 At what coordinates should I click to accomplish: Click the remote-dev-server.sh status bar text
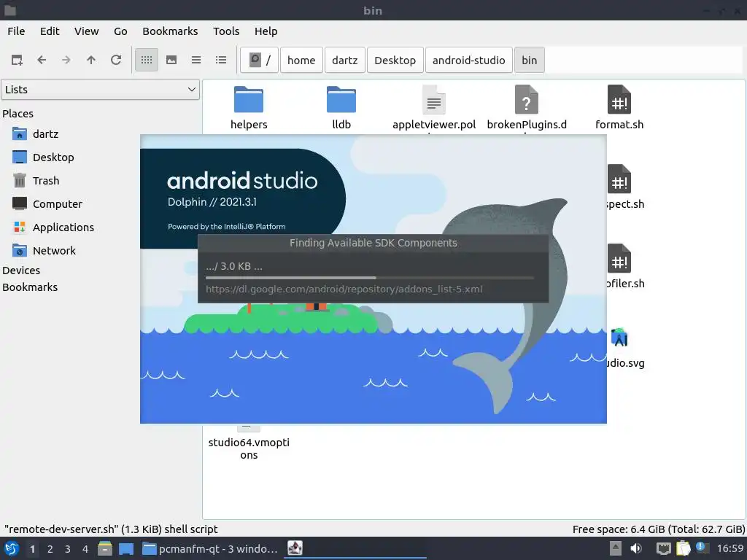pyautogui.click(x=111, y=529)
